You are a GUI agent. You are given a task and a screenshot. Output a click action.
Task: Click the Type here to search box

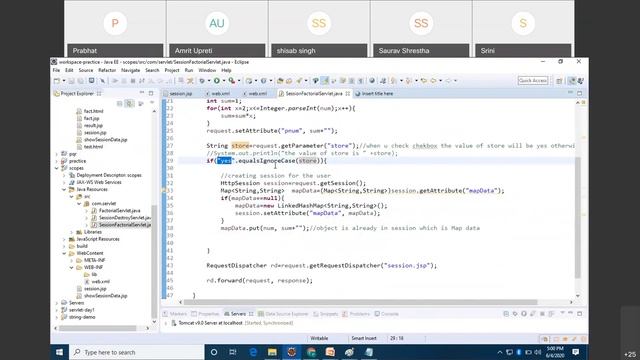pyautogui.click(x=137, y=352)
